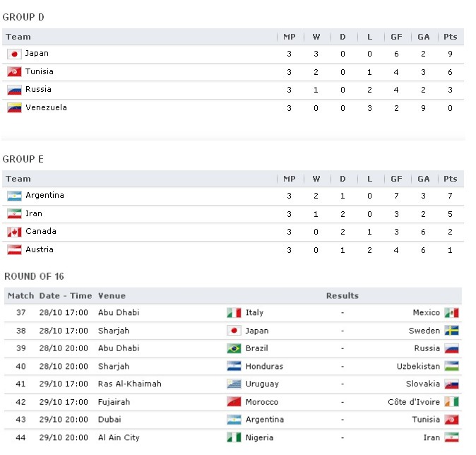The height and width of the screenshot is (455, 476).
Task: Click the Venezuela flag icon
Action: (14, 108)
